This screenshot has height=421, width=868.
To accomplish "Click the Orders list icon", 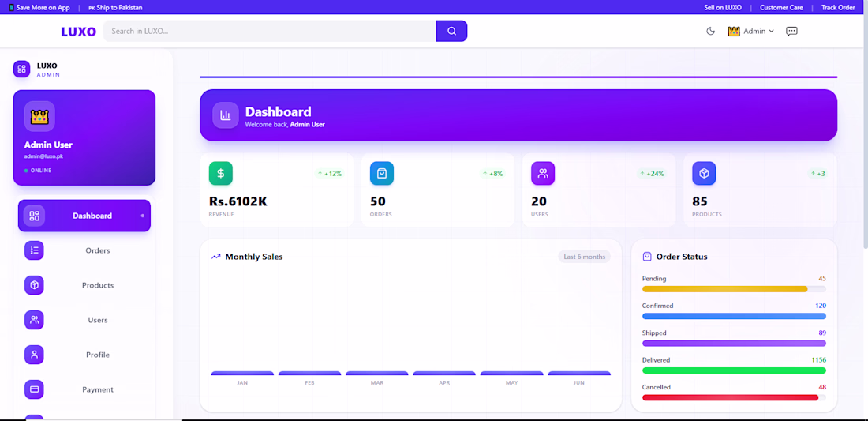I will (34, 250).
